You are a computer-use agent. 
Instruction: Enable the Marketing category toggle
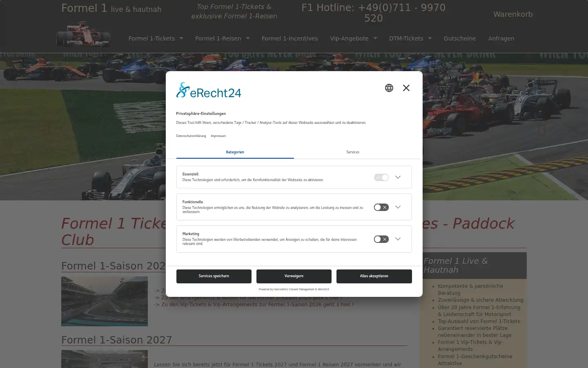coord(381,239)
